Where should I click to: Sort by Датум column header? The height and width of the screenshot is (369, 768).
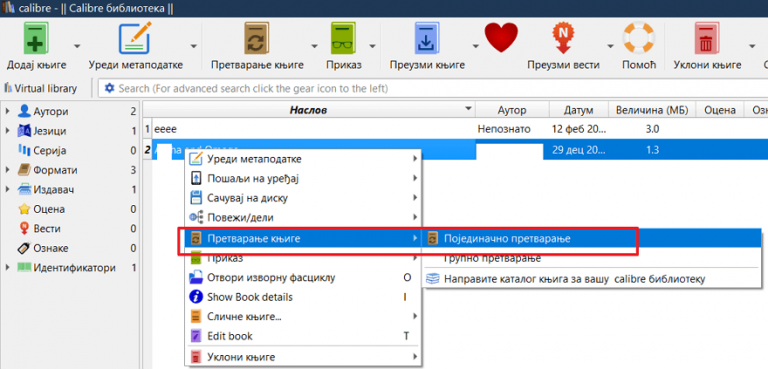(x=578, y=111)
